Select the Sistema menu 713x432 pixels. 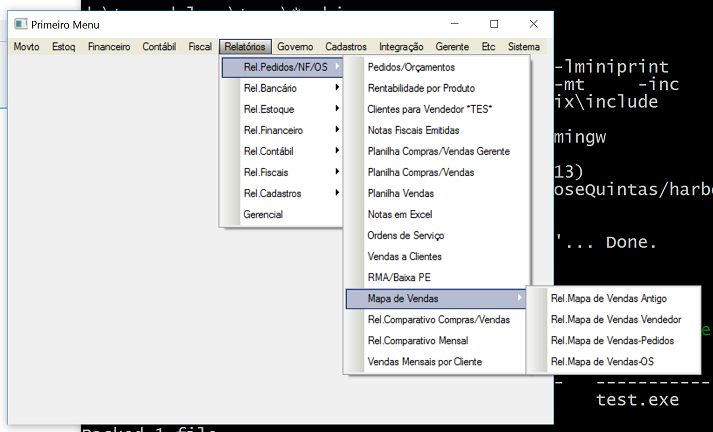click(x=524, y=46)
